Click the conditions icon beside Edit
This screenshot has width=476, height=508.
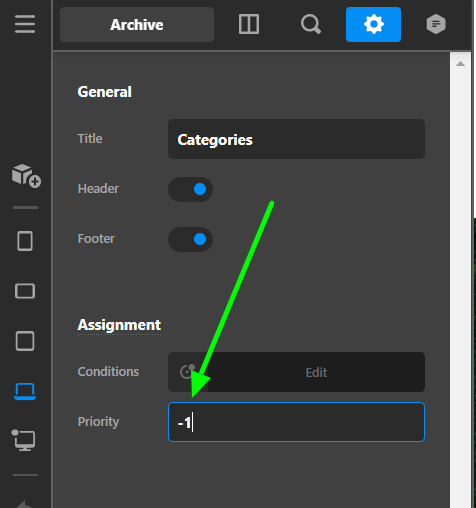point(188,372)
